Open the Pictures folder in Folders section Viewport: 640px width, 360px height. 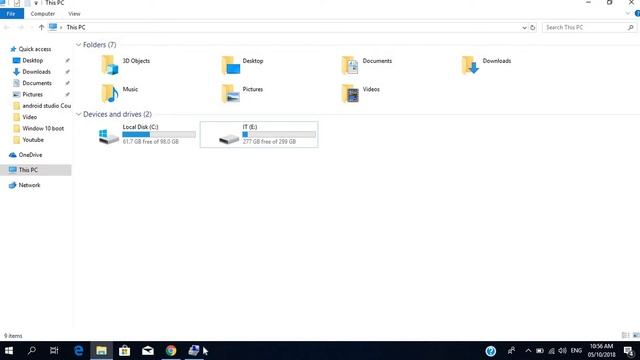click(242, 93)
